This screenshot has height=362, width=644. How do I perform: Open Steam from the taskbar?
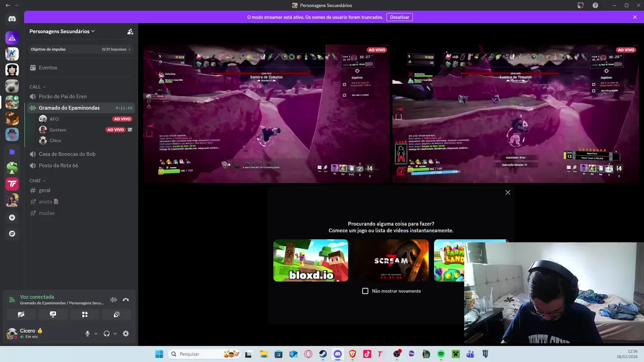(x=323, y=354)
